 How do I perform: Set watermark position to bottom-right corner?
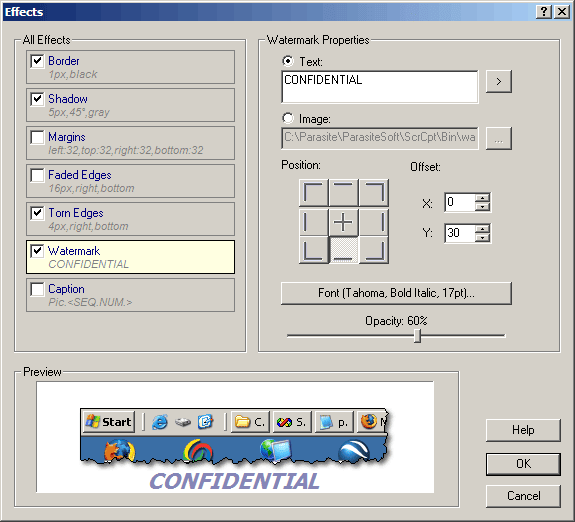point(374,250)
